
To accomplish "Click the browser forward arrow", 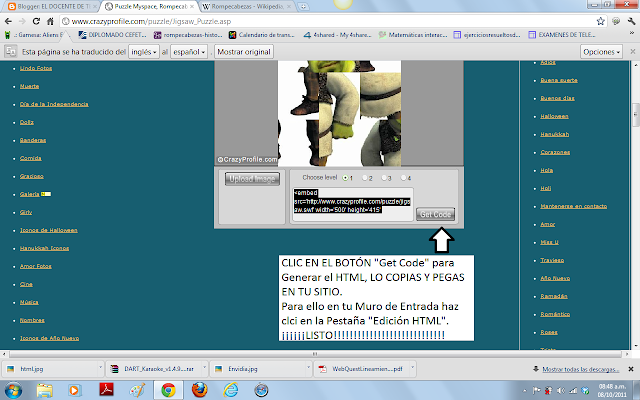I will click(22, 21).
